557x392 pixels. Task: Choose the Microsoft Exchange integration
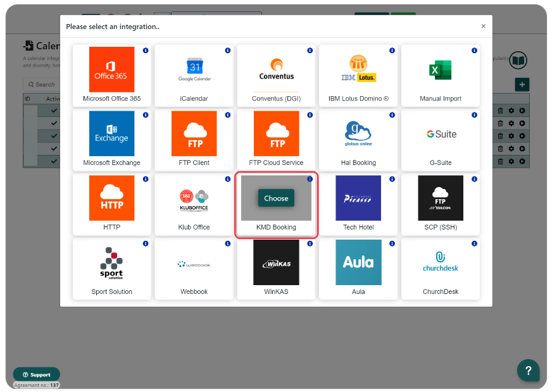click(x=111, y=140)
